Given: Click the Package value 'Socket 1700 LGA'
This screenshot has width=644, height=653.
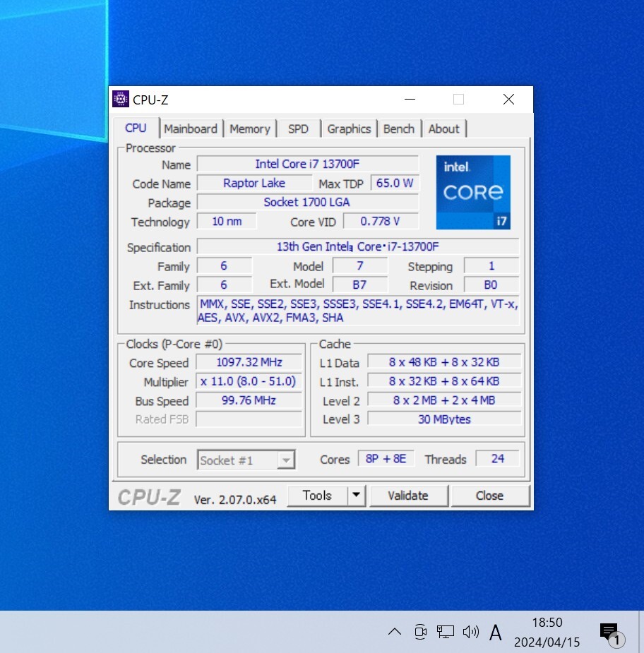Looking at the screenshot, I should [x=307, y=202].
